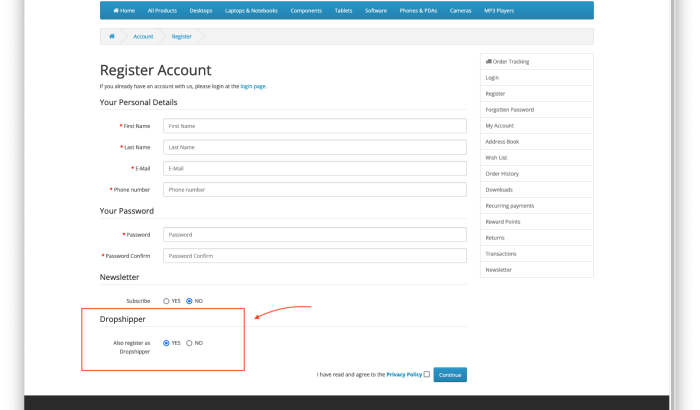Image resolution: width=700 pixels, height=410 pixels.
Task: Open the Home menu item
Action: (x=124, y=10)
